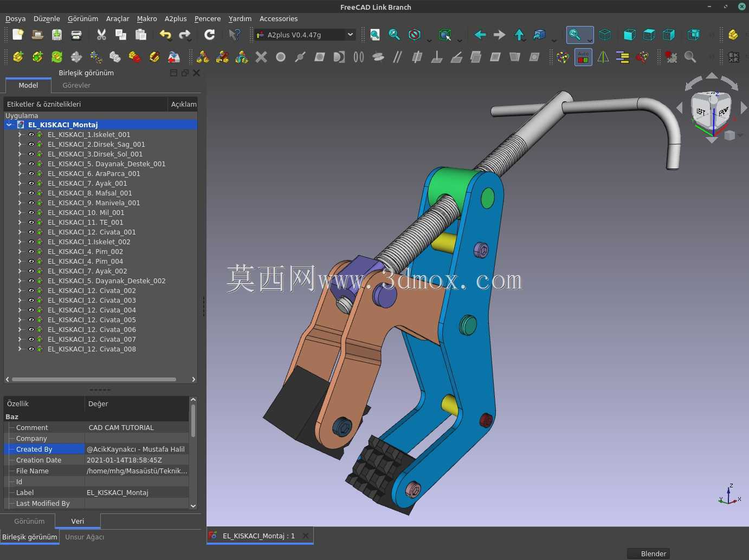This screenshot has height=560, width=749.
Task: Toggle visibility of EL_KISKACI_1.Iskelet_001
Action: [31, 135]
